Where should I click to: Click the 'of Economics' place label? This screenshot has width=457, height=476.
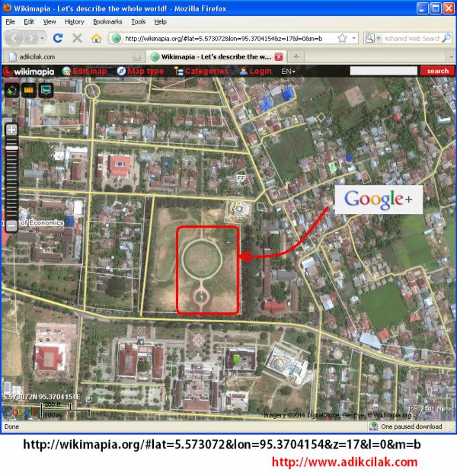pyautogui.click(x=42, y=222)
